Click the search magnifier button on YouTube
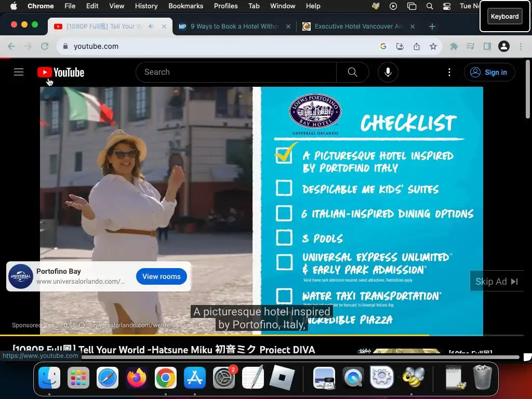 353,72
